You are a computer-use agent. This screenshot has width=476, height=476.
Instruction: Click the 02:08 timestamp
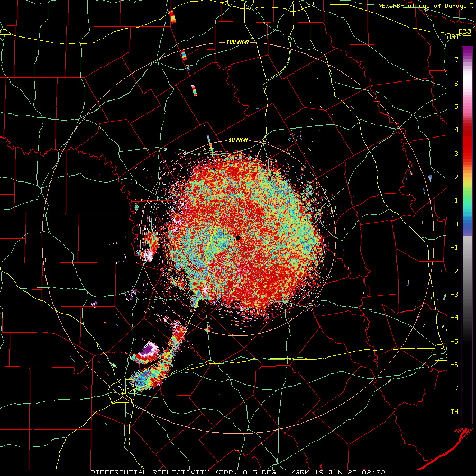click(x=373, y=472)
